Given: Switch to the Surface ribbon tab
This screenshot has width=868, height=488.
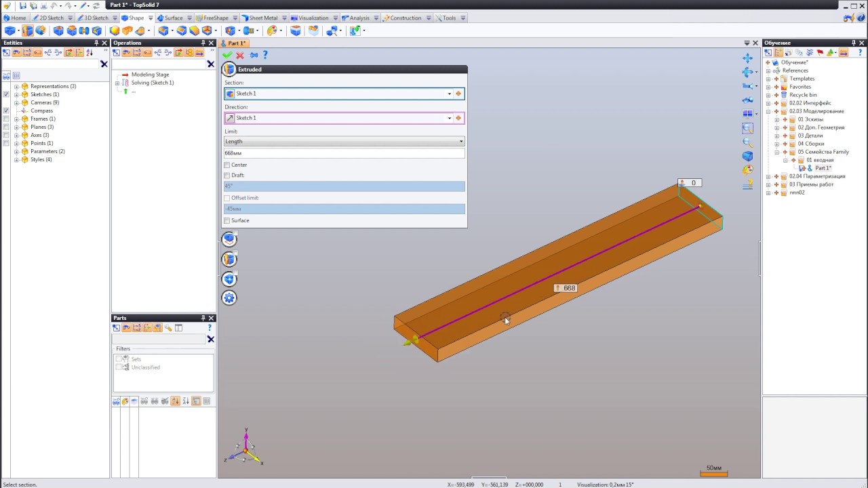Looking at the screenshot, I should (174, 18).
